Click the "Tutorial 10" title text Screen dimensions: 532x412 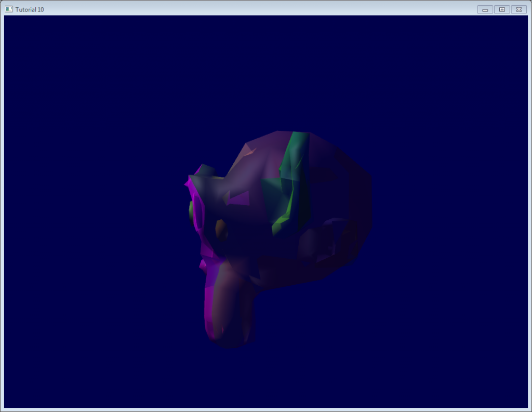(x=30, y=10)
